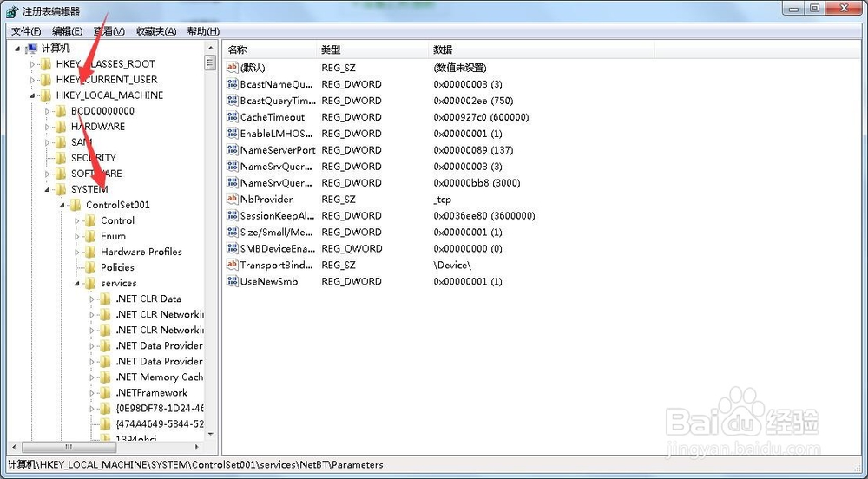Screen dimensions: 868x479
Task: Expand the Enum key
Action: (77, 236)
